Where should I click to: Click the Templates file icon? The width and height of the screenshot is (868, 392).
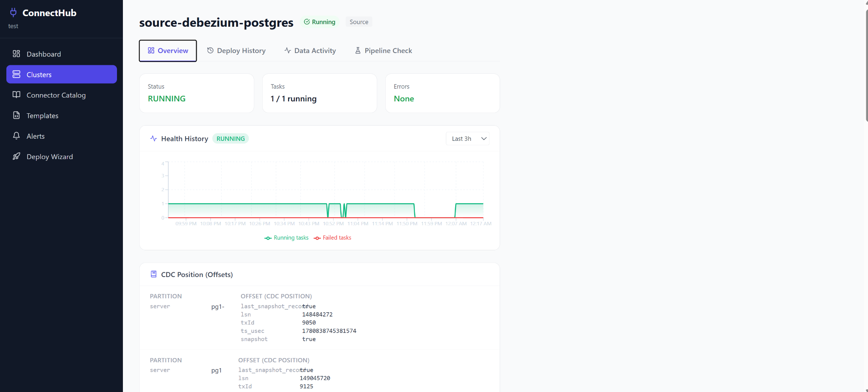pos(17,115)
